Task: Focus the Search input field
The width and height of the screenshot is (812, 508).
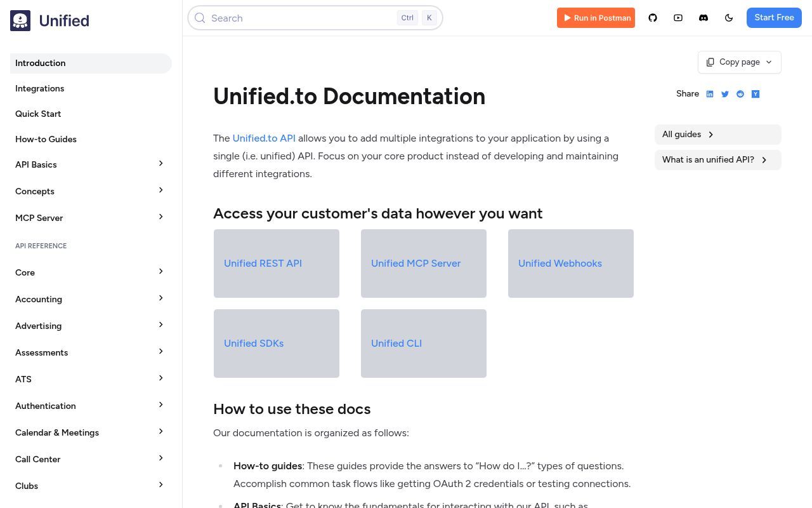Action: [315, 18]
